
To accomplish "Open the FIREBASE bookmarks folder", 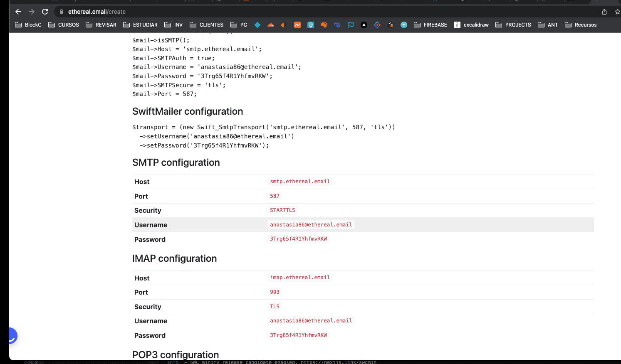I will point(430,25).
